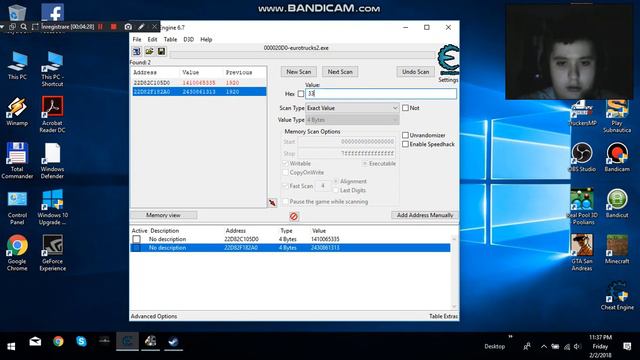Click the Stop address field
The height and width of the screenshot is (360, 640).
point(347,153)
